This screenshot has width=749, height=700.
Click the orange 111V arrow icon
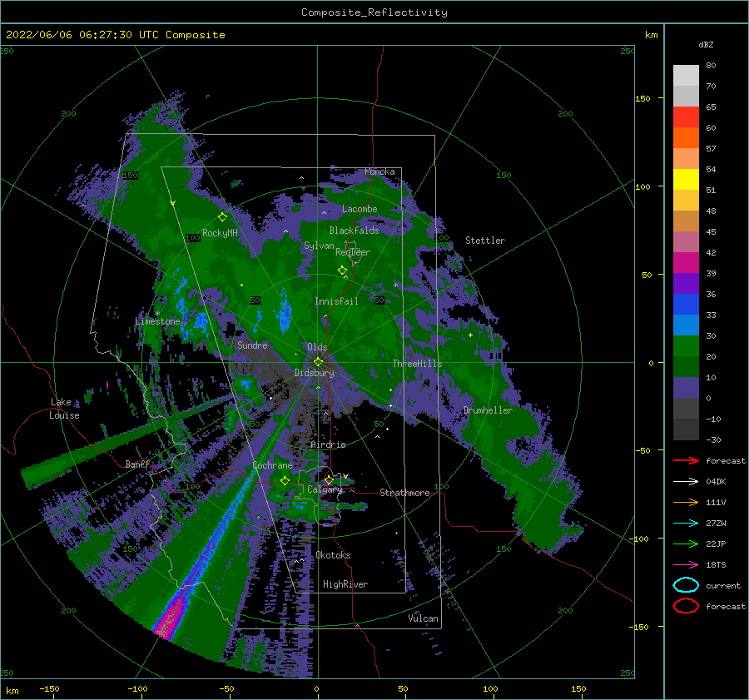click(x=686, y=502)
